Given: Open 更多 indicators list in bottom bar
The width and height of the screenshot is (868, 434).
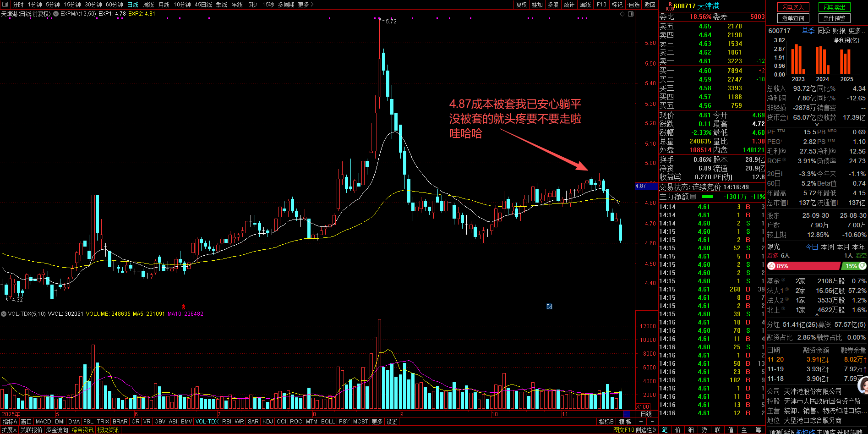Looking at the screenshot, I should (377, 422).
